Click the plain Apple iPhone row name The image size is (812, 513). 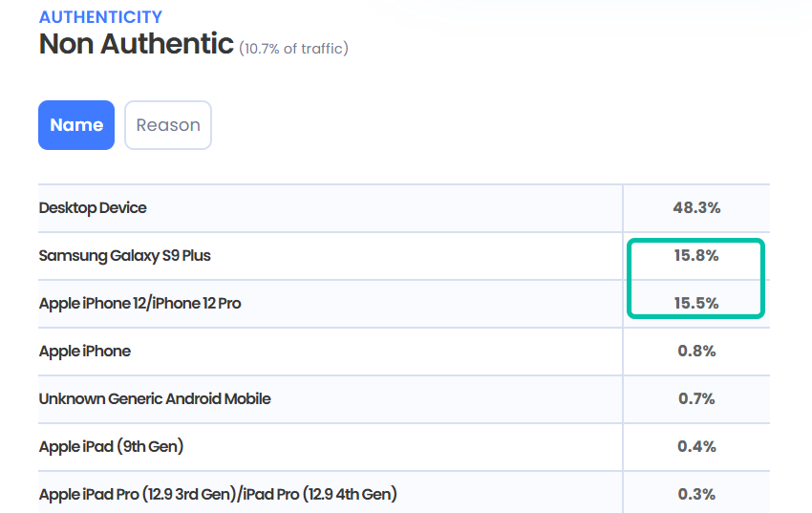[x=85, y=351]
